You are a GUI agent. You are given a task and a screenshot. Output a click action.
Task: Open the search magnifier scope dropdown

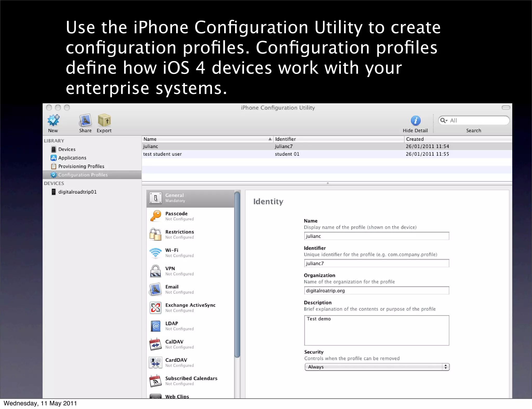444,120
